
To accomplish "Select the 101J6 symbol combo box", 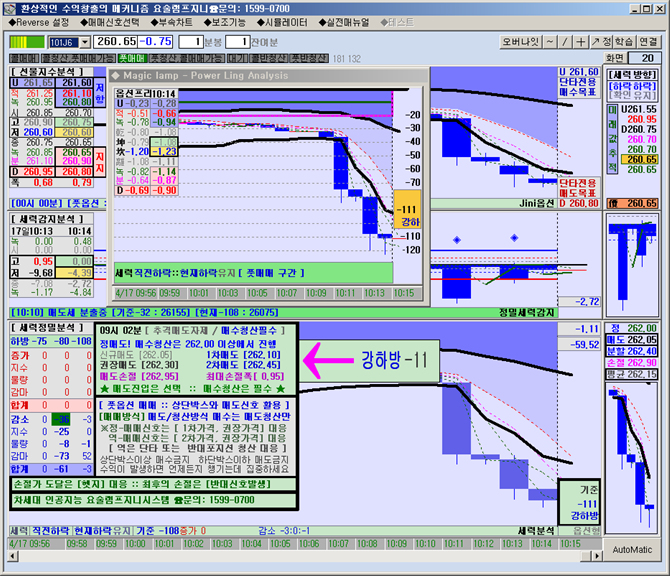I will pyautogui.click(x=69, y=42).
